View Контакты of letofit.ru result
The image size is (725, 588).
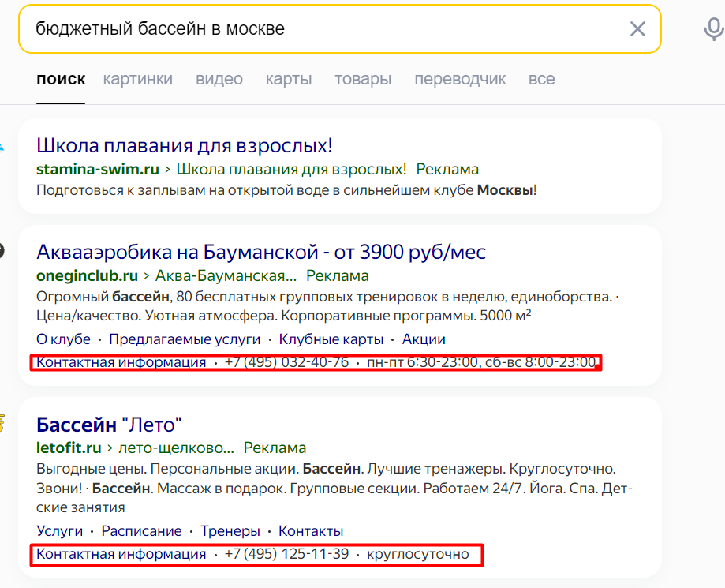[x=310, y=530]
